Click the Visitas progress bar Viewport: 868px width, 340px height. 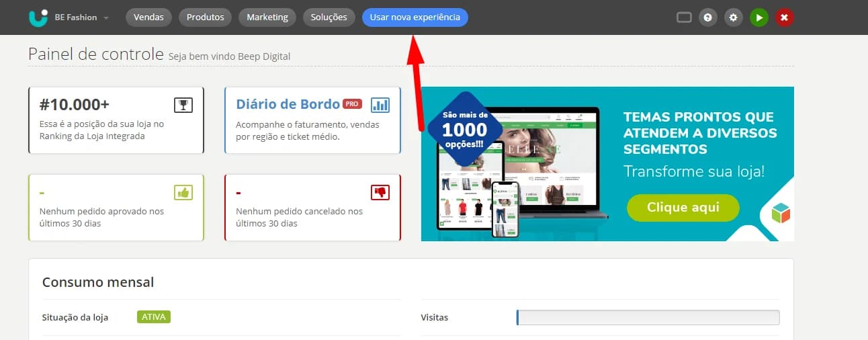pos(648,317)
